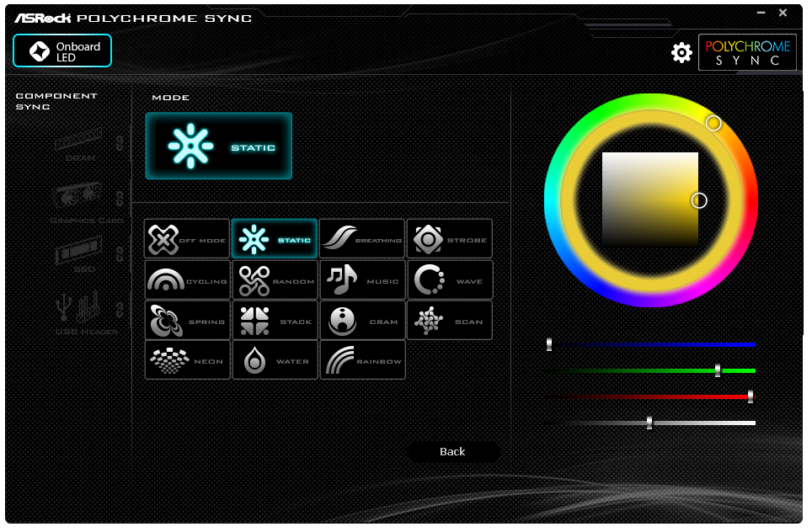Choose the Static mode tile in the grid
This screenshot has height=532, width=812.
[x=275, y=238]
